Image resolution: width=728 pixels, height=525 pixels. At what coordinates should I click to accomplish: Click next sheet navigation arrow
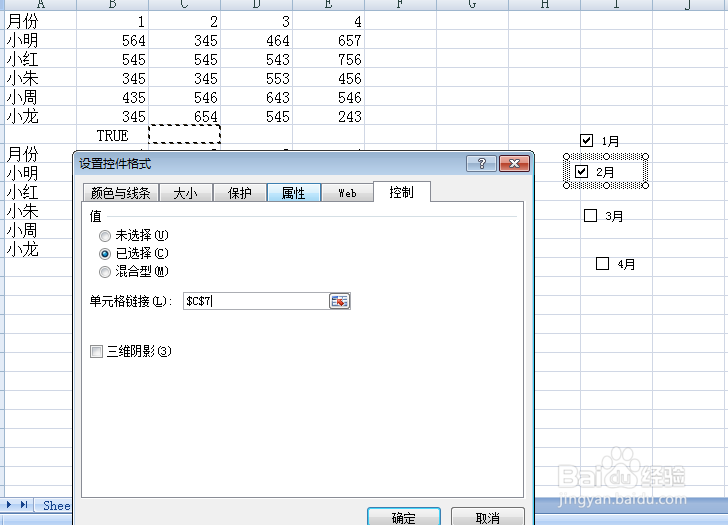tap(9, 505)
